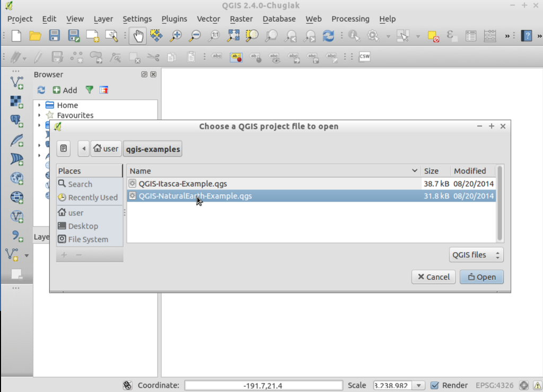
Task: Click the Zoom Next icon
Action: coord(310,36)
